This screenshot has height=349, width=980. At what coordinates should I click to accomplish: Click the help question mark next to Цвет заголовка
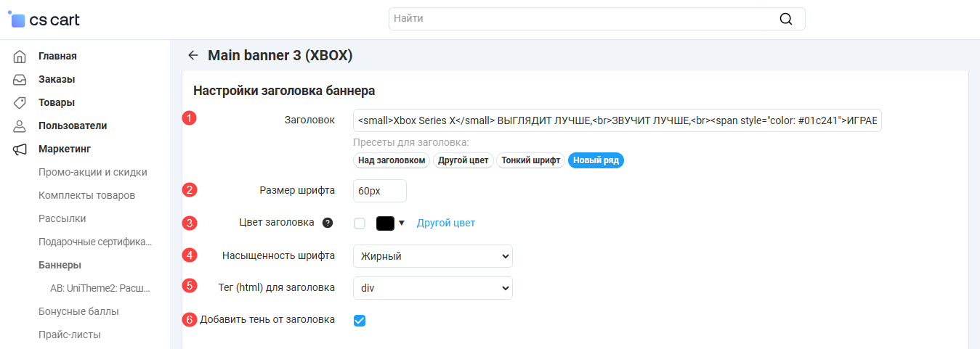[x=327, y=223]
